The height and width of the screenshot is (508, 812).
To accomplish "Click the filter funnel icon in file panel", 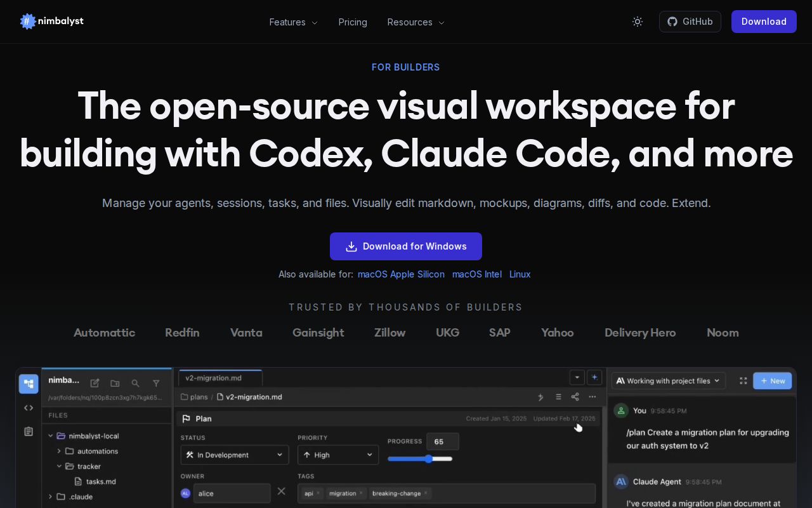I will (156, 383).
